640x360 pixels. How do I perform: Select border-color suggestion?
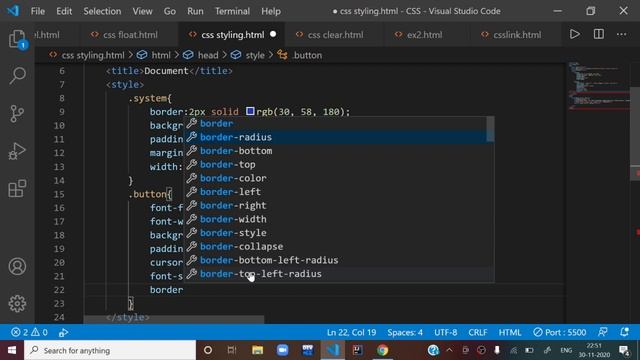[x=335, y=178]
